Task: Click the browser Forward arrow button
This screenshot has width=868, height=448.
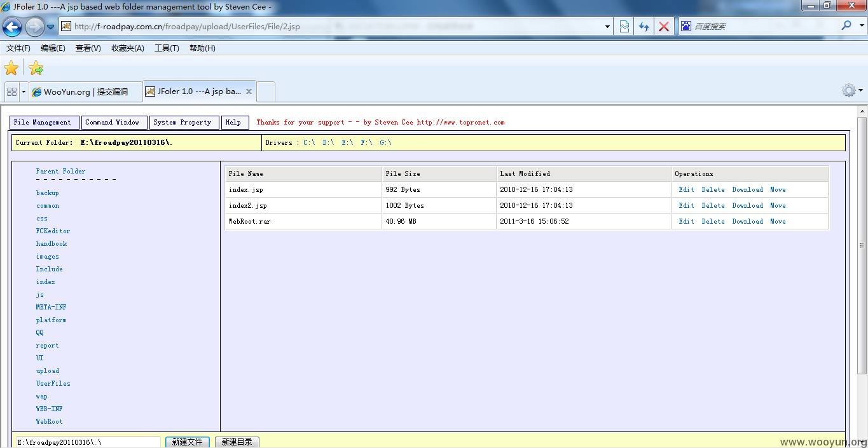Action: [34, 27]
